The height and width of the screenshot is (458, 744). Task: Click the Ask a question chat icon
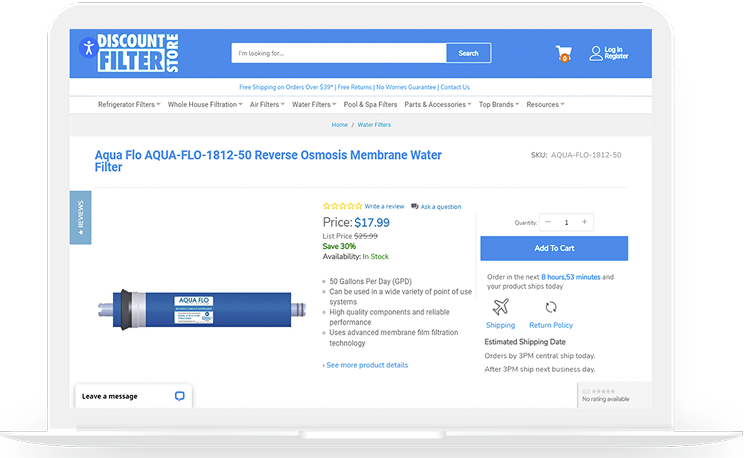click(x=415, y=206)
